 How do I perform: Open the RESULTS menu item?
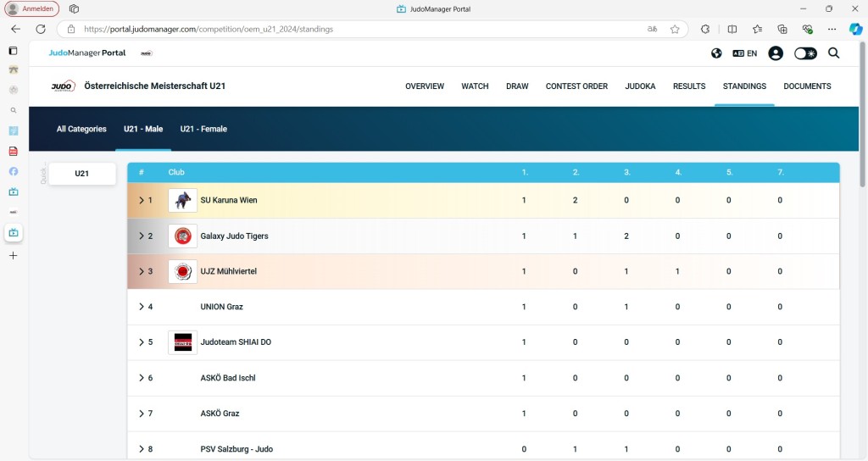point(689,86)
